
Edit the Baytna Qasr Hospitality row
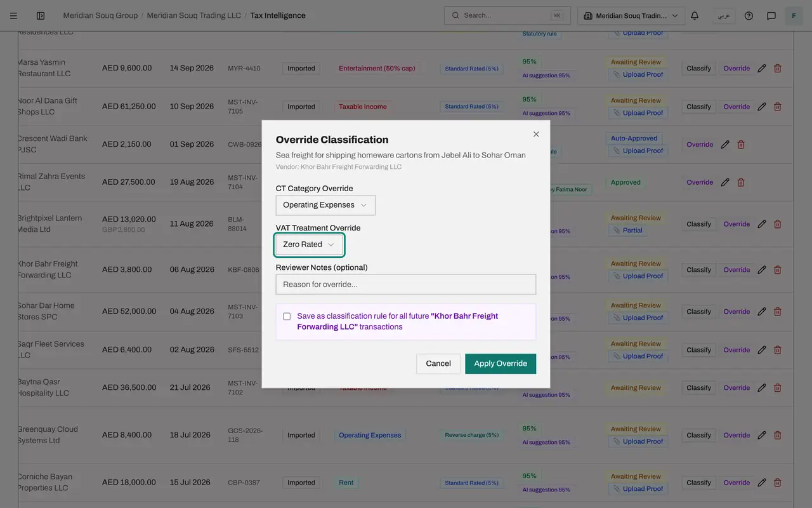[762, 388]
